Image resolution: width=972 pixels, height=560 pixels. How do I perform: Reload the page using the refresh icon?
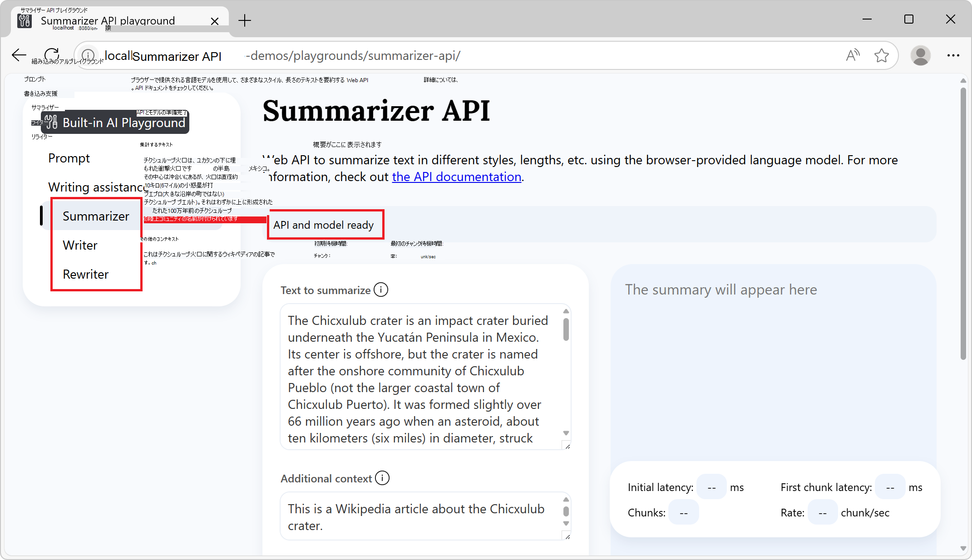51,54
